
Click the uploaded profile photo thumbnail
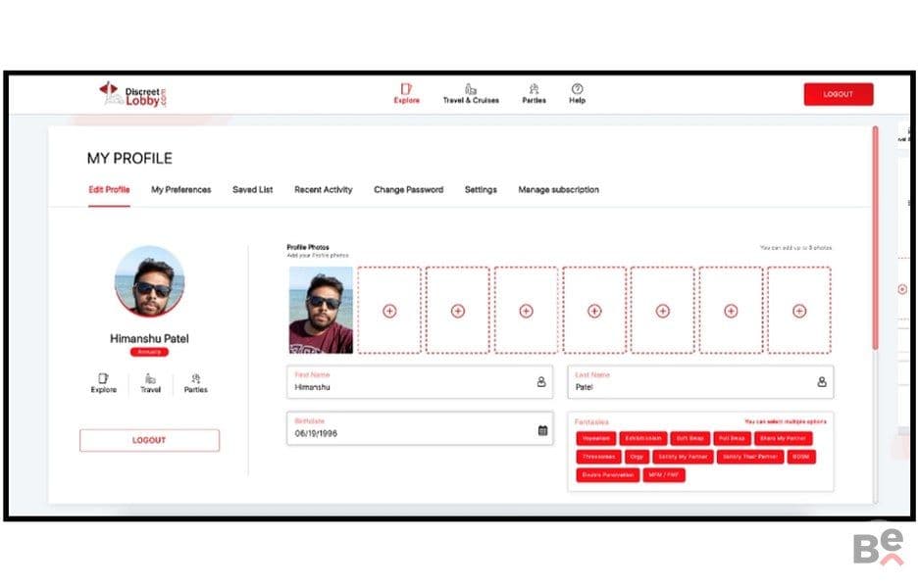click(321, 310)
